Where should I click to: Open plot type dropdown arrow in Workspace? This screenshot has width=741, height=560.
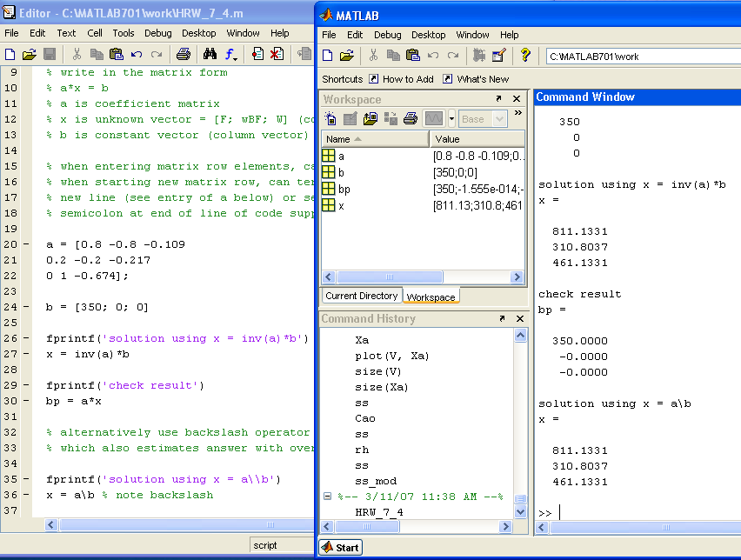451,118
